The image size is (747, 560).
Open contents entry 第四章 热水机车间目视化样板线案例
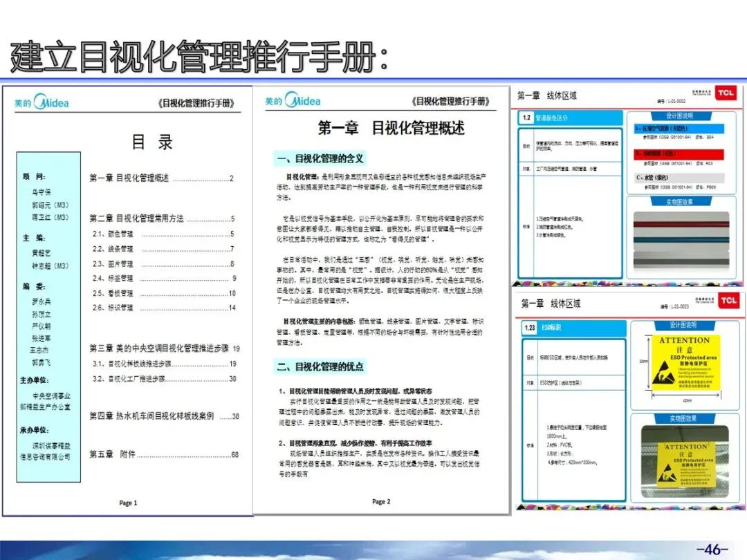pos(165,416)
